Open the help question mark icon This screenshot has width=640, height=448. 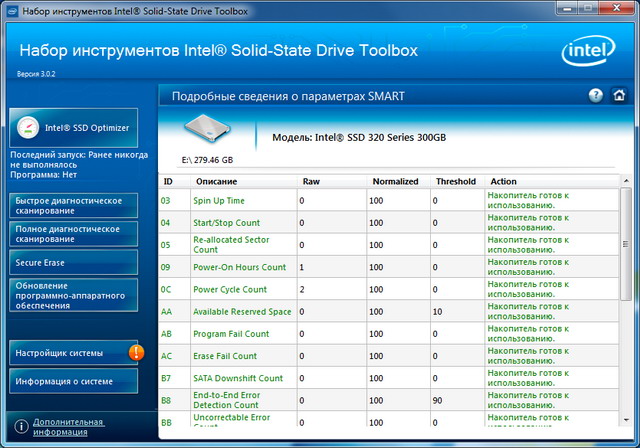(x=596, y=95)
